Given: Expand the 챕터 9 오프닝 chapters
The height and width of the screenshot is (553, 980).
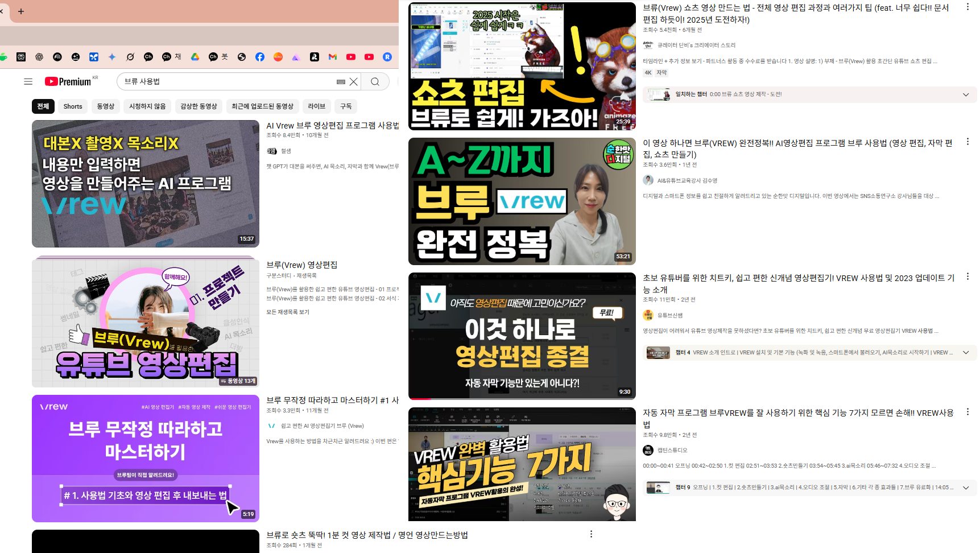Looking at the screenshot, I should 966,488.
